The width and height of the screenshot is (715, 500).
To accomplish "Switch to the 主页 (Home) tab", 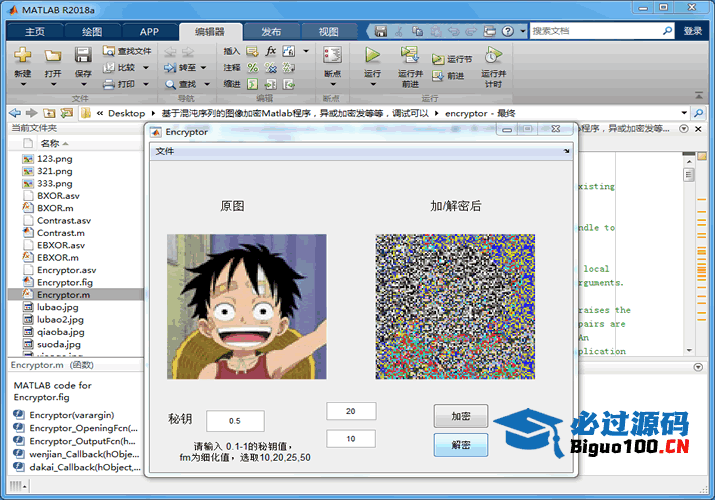I will [x=35, y=31].
